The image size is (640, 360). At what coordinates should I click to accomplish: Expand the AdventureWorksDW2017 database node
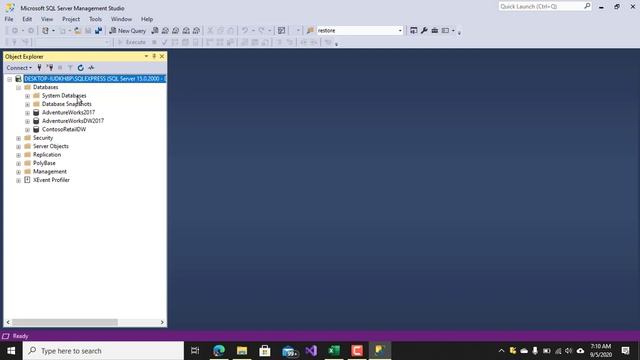(27, 121)
